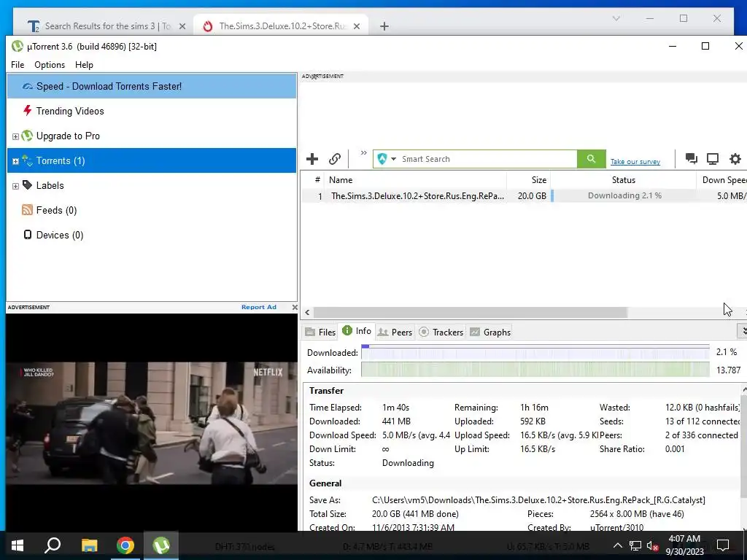Click the Labels tag icon
This screenshot has width=747, height=560.
pyautogui.click(x=28, y=184)
